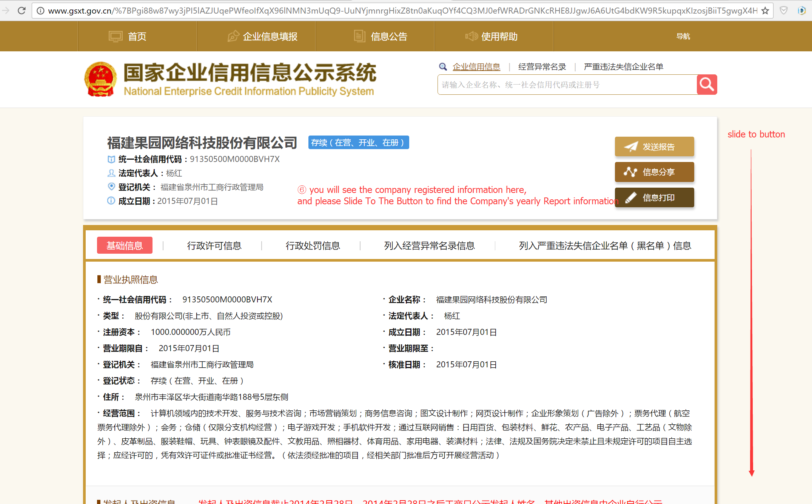Image resolution: width=812 pixels, height=504 pixels.
Task: Click the credit code 91350500M0000BVH7X in header card
Action: pyautogui.click(x=234, y=159)
